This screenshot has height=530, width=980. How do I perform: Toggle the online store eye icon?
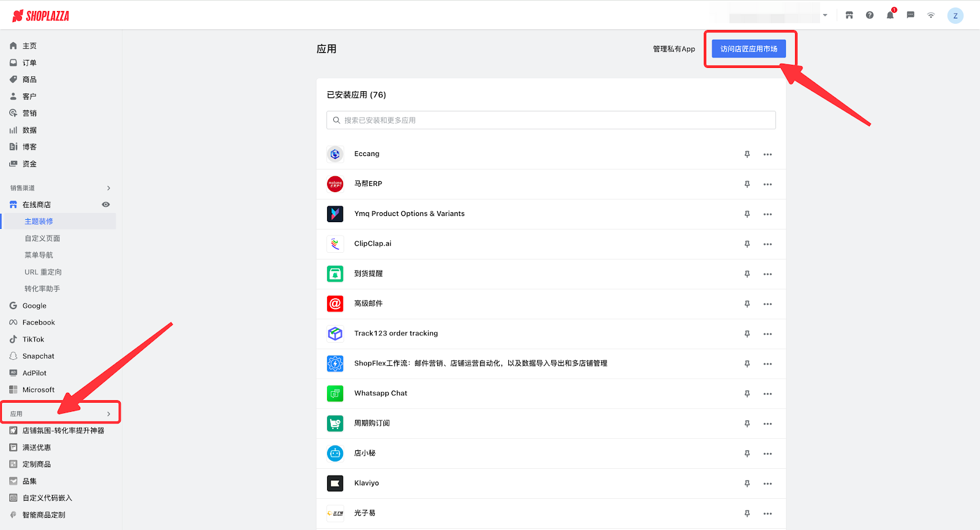106,204
